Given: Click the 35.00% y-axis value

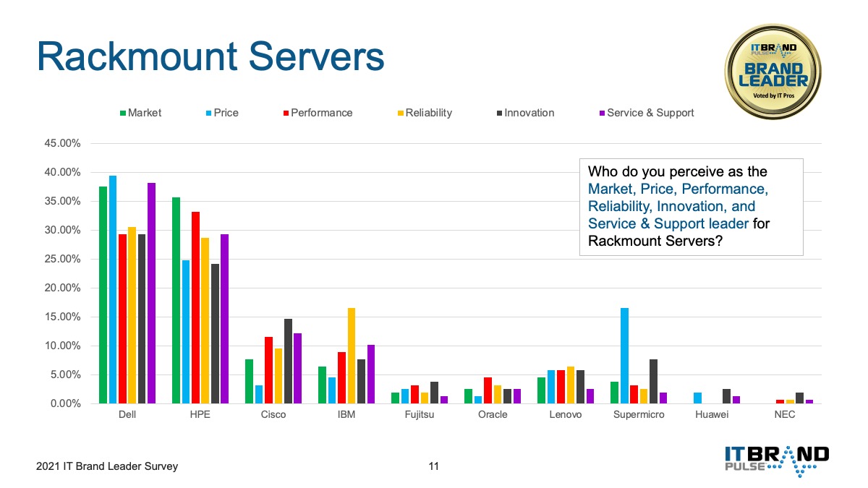Looking at the screenshot, I should pos(64,201).
